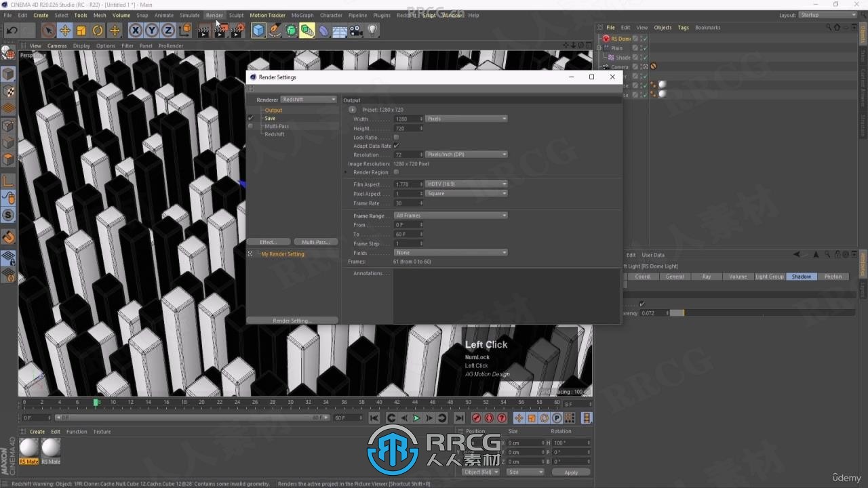Add a Light object icon
The image size is (868, 488).
(372, 30)
